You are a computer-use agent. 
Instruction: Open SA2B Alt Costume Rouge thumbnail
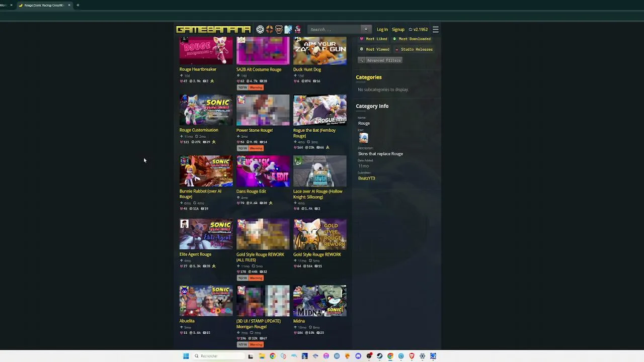tap(263, 51)
